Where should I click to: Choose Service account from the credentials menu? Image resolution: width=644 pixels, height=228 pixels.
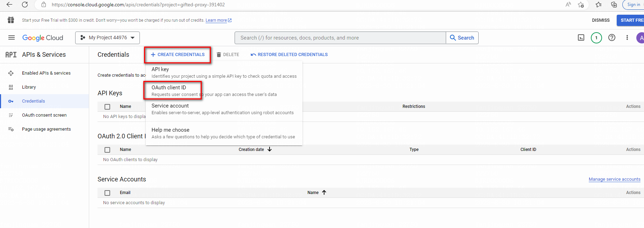click(x=224, y=109)
